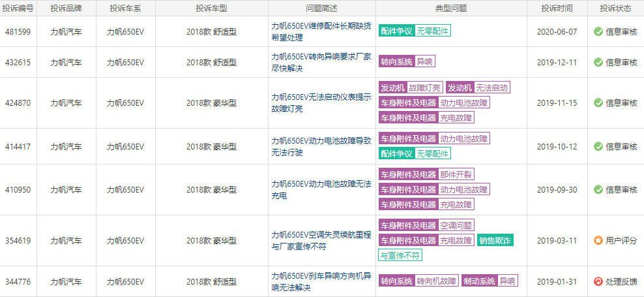Click green check icon for complaint 424870
This screenshot has height=297, width=644.
coord(598,103)
